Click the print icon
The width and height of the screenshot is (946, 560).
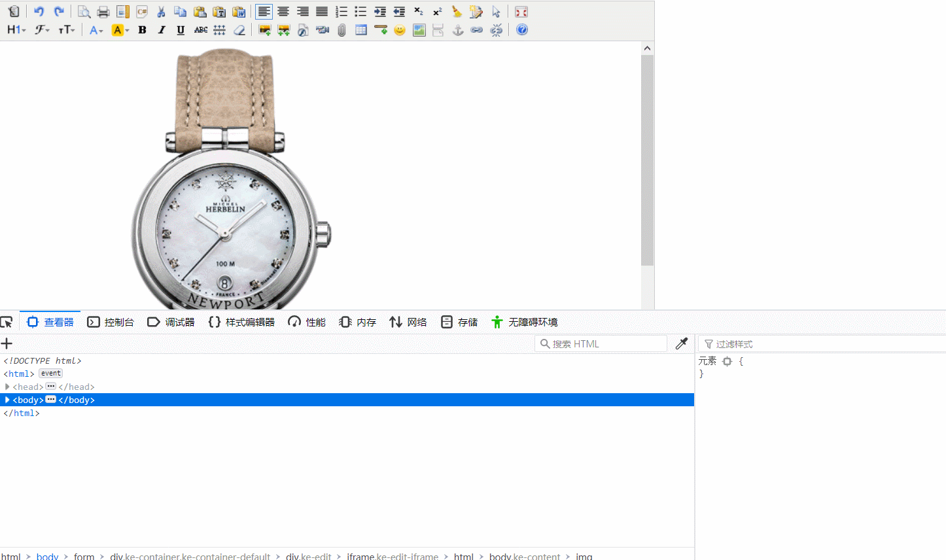[x=103, y=12]
